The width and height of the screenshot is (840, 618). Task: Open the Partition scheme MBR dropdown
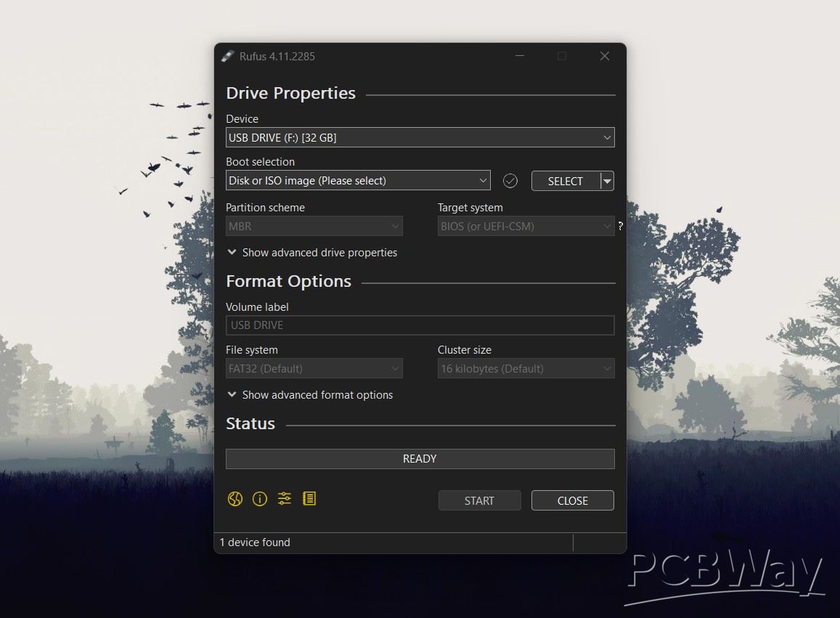tap(314, 227)
